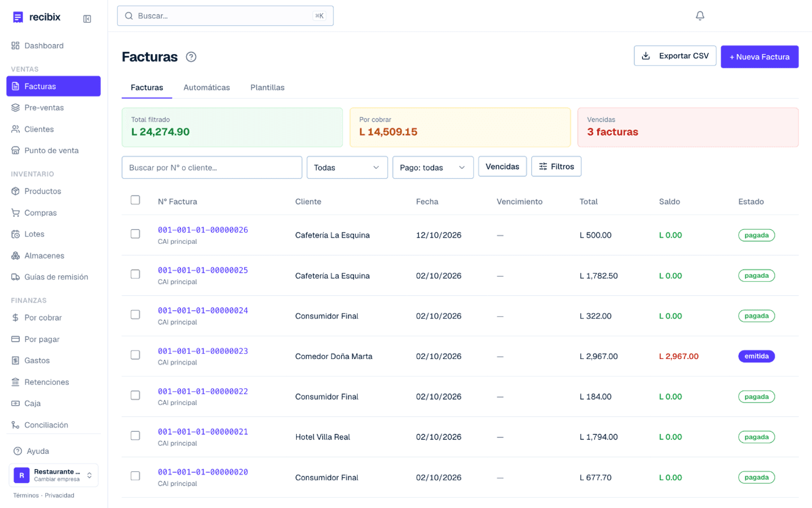Select the Facturas tab
The width and height of the screenshot is (812, 508).
[x=147, y=87]
